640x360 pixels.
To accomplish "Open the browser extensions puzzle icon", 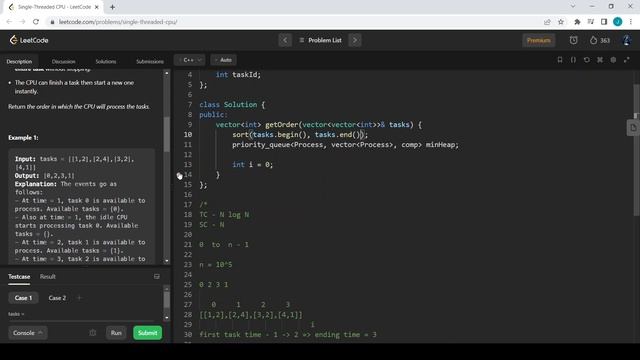I will pos(577,22).
